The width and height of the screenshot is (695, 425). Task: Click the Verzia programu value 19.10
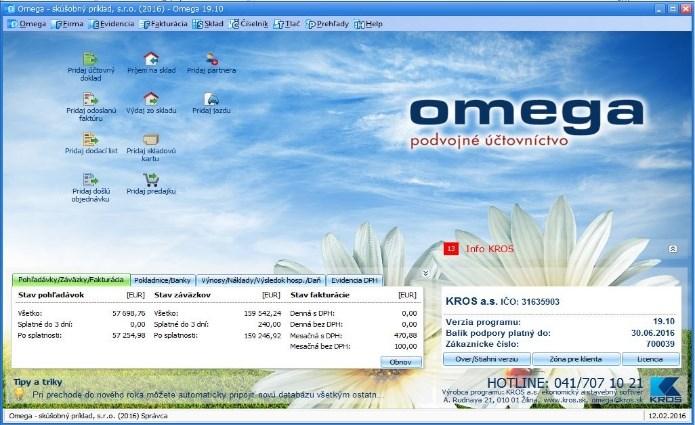tap(664, 322)
